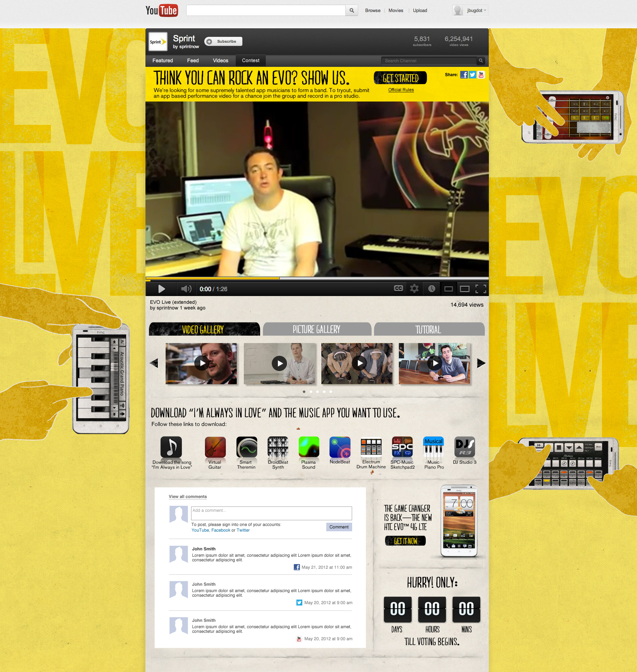The width and height of the screenshot is (637, 672).
Task: Mute the video volume
Action: click(x=186, y=289)
